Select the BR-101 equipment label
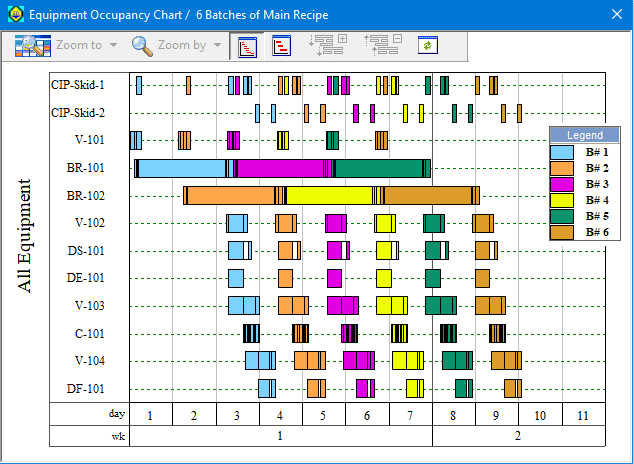Viewport: 634px width, 464px height. click(86, 168)
